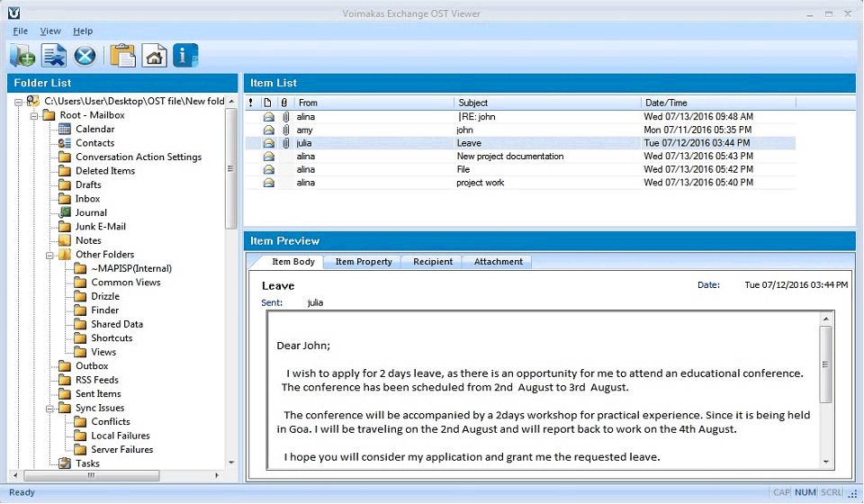
Task: Click the OST file root node icon
Action: (x=33, y=102)
